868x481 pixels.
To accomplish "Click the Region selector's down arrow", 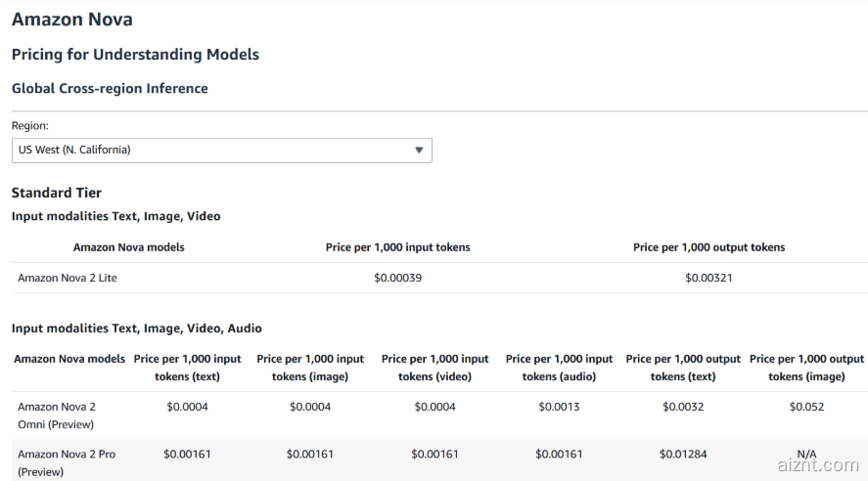I will (x=419, y=150).
